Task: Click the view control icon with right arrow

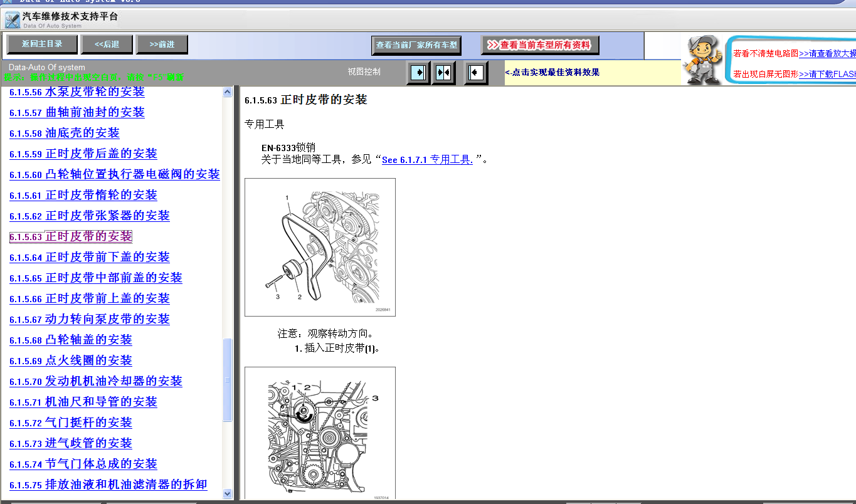Action: [418, 73]
